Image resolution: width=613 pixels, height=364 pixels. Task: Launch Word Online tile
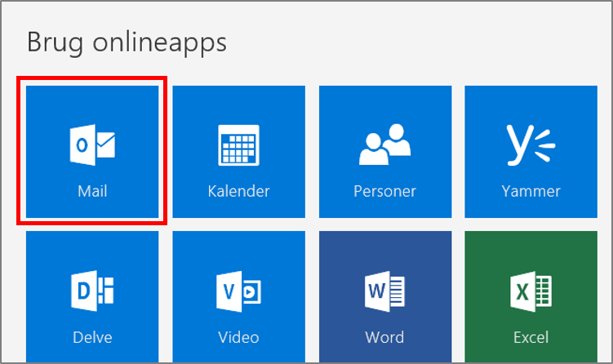pyautogui.click(x=385, y=297)
